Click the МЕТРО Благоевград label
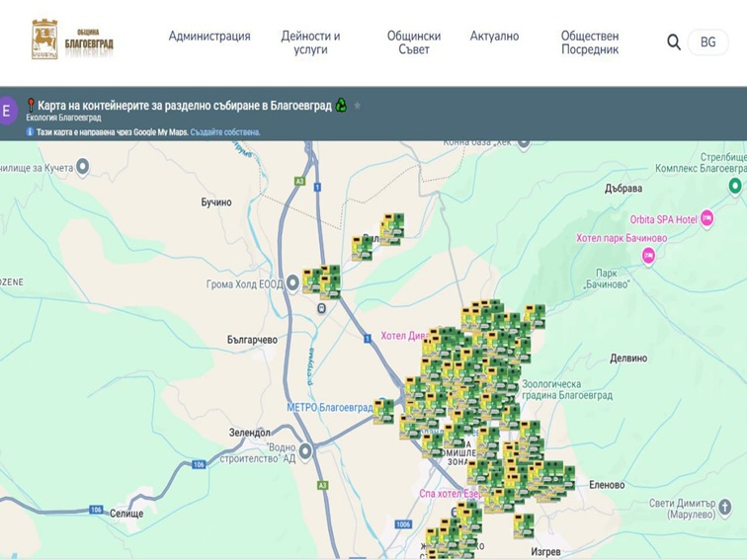 click(x=330, y=408)
